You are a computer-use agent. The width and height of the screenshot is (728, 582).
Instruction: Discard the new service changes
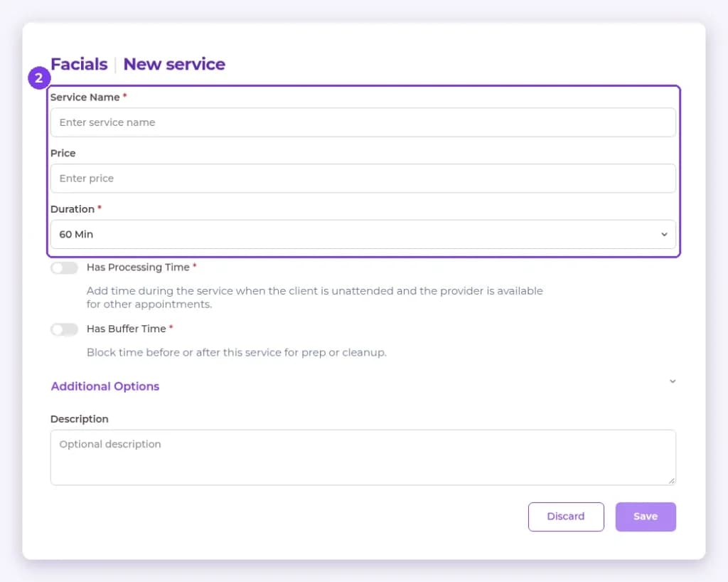566,517
